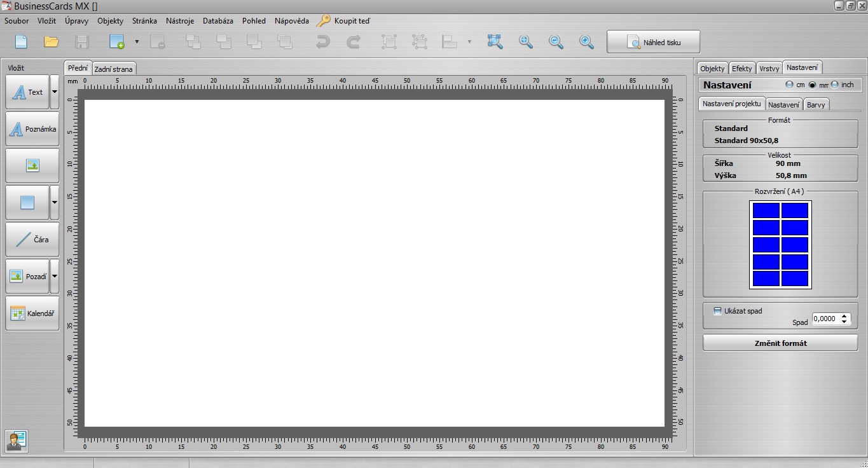Open the Nápověda menu
This screenshot has height=468, width=868.
(x=292, y=21)
